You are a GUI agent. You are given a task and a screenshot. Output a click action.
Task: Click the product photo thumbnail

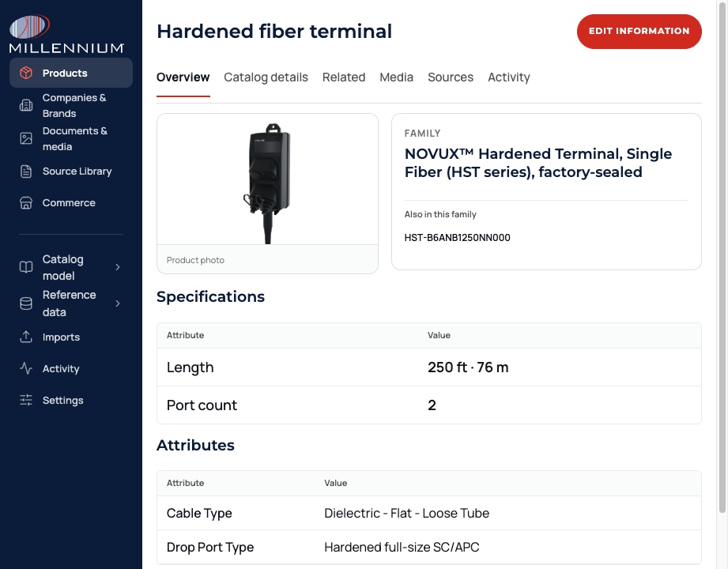(267, 183)
